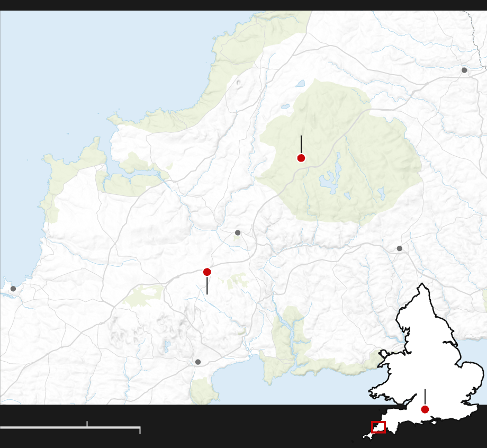This screenshot has height=448, width=487.
Task: Select the gray town dot beside the southern bay
Action: (198, 362)
